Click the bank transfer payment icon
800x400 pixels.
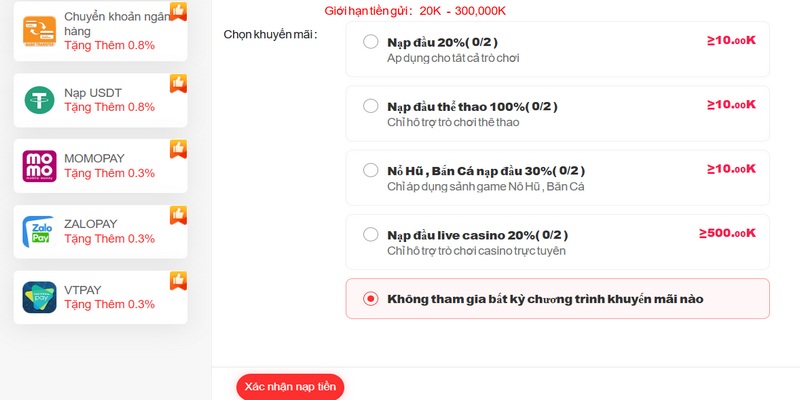(39, 32)
